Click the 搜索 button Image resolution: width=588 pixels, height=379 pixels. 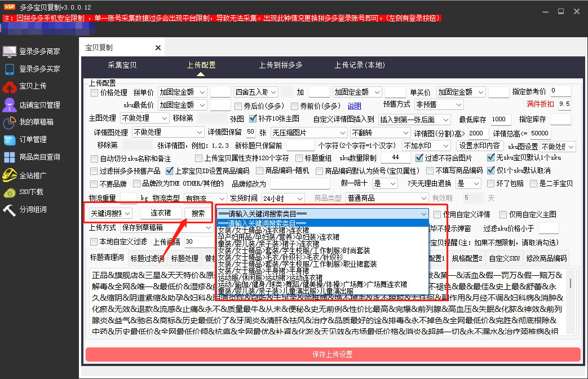point(198,213)
